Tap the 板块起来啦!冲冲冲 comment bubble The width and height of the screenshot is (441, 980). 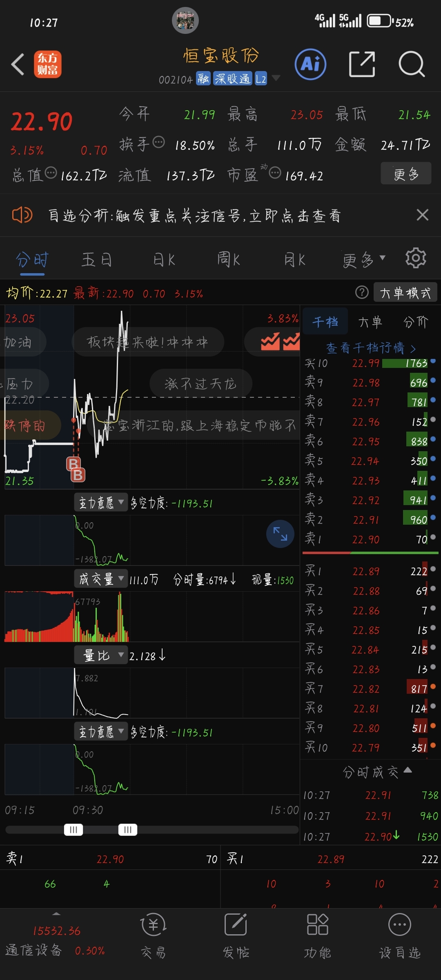click(x=148, y=342)
